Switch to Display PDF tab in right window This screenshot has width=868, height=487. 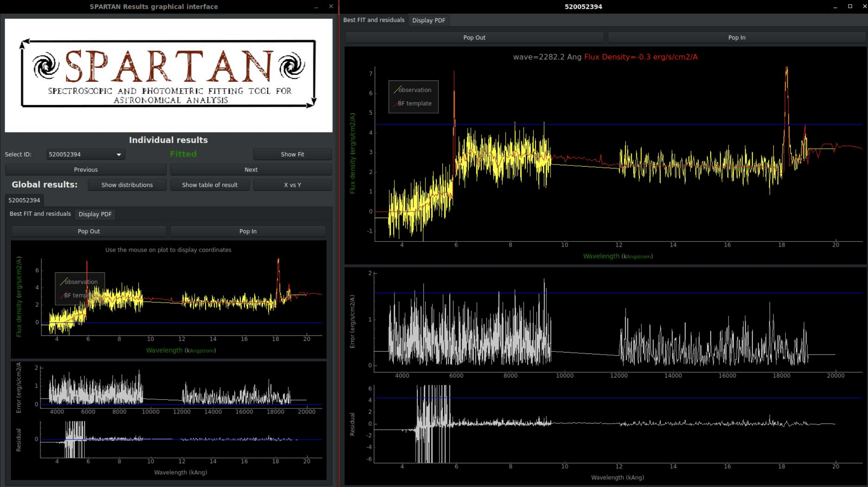tap(428, 20)
